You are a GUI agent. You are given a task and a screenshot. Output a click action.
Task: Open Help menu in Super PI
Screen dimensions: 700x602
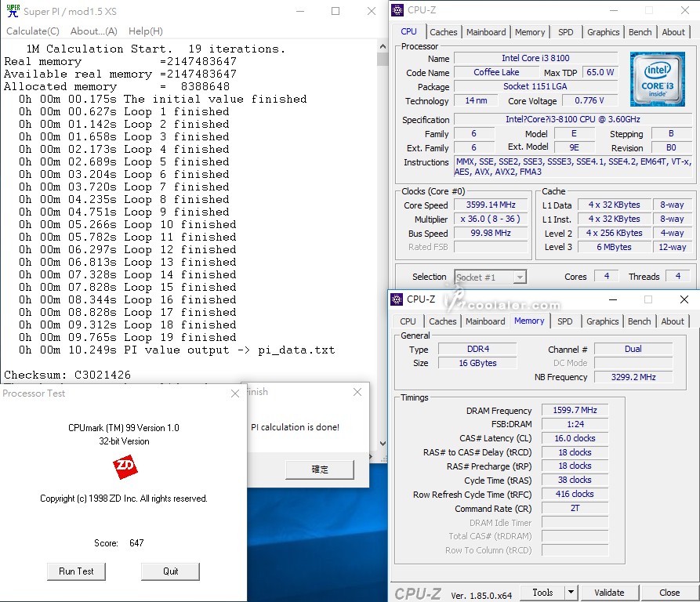coord(146,31)
